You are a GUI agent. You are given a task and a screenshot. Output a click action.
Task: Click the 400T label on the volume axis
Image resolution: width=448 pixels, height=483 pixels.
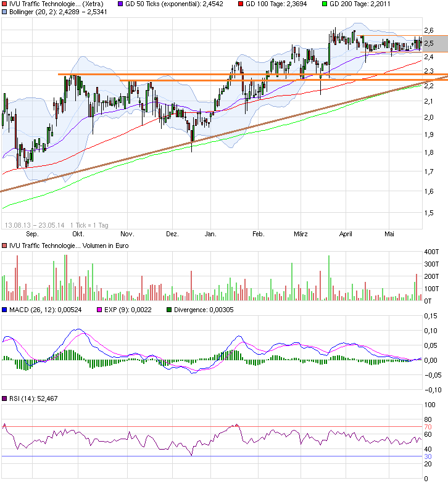coord(432,252)
